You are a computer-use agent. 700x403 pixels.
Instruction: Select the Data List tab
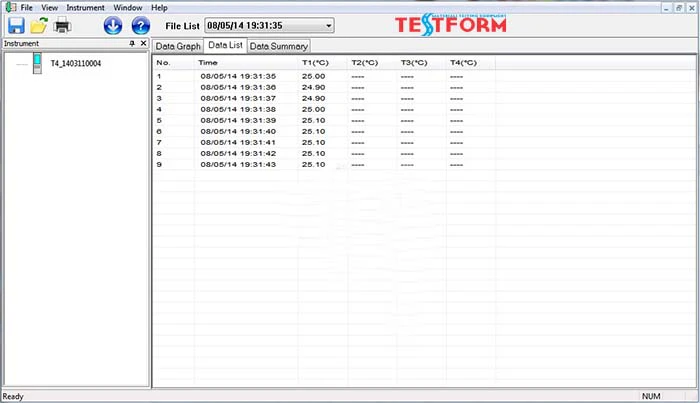225,46
